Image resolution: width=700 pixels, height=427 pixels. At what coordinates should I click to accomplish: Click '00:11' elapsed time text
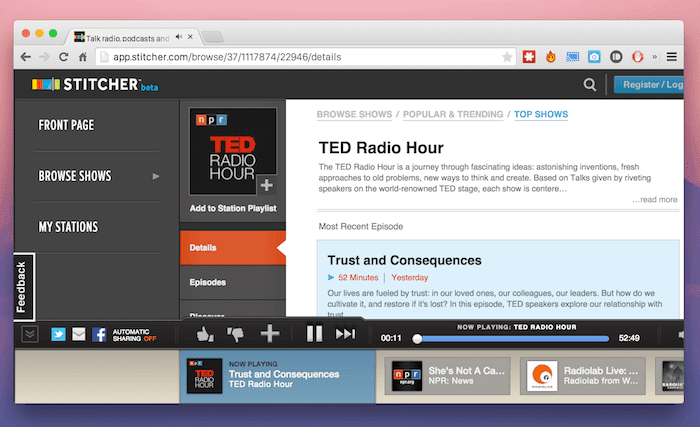(x=391, y=338)
